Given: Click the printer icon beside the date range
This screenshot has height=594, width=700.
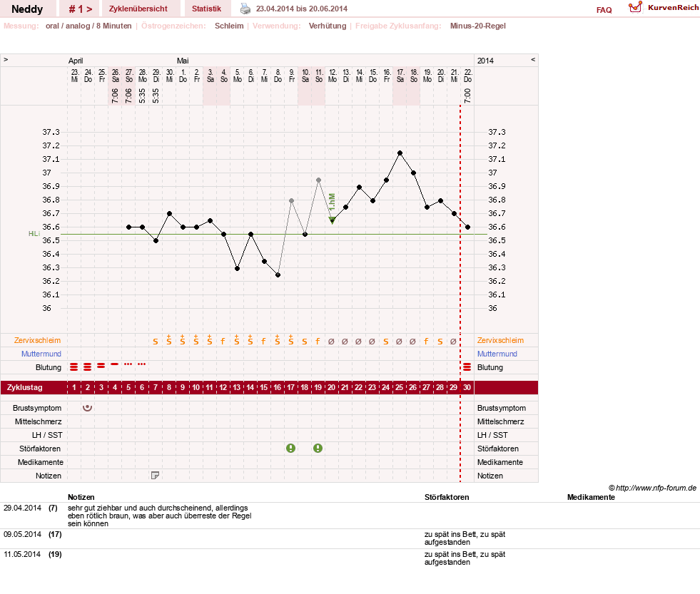Looking at the screenshot, I should pyautogui.click(x=245, y=9).
